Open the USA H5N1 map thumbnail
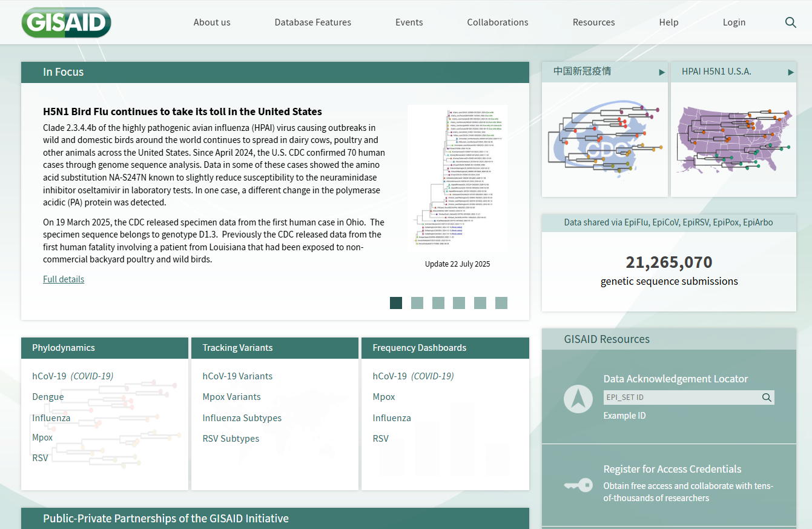The width and height of the screenshot is (812, 529). [733, 139]
